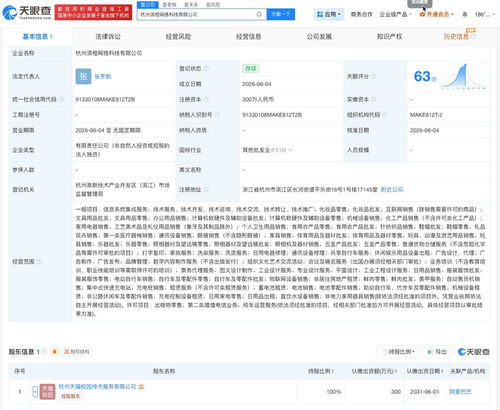Screen dimensions: 500x410
Task: Open the legal representative's name link
Action: (103, 76)
